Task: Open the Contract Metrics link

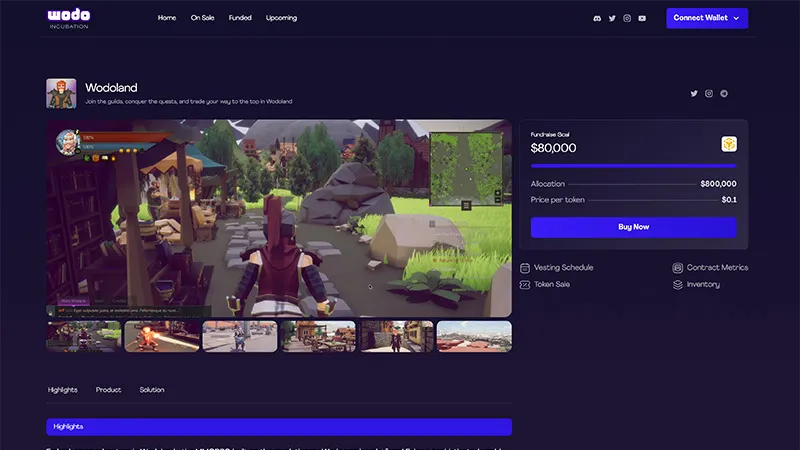Action: 717,267
